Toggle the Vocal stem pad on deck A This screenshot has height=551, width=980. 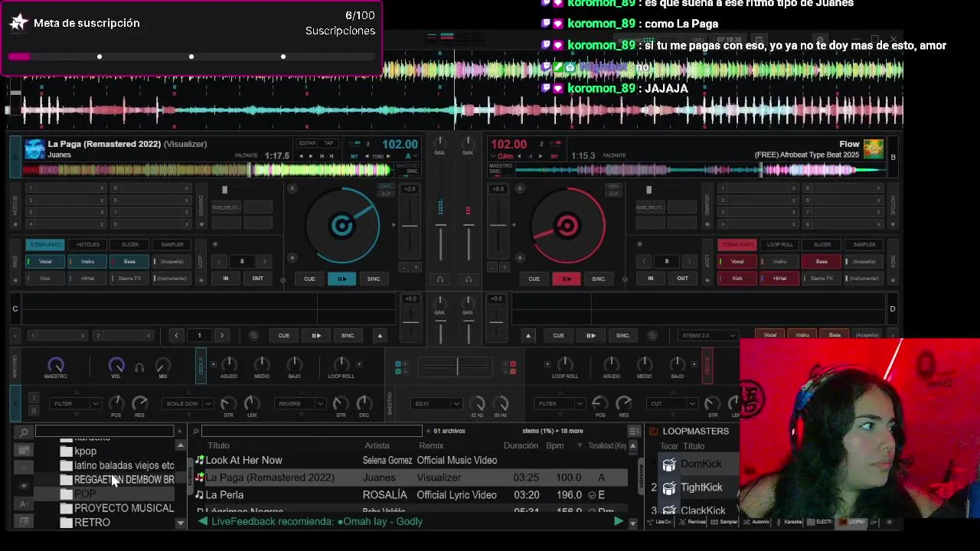(x=44, y=262)
